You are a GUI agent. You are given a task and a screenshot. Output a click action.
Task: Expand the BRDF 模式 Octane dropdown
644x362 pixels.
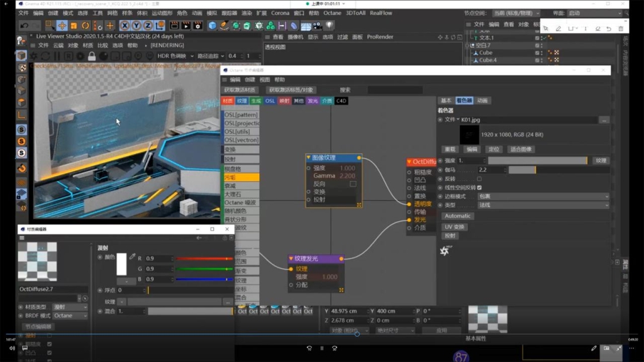(x=69, y=315)
